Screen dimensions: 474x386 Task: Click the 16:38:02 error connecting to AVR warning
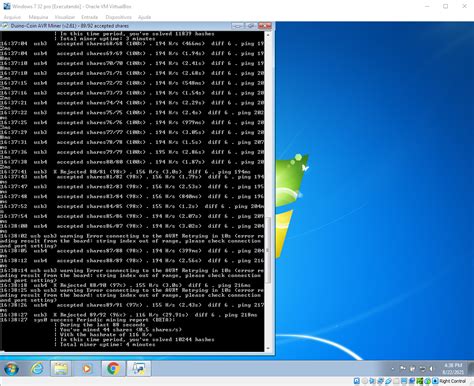132,241
